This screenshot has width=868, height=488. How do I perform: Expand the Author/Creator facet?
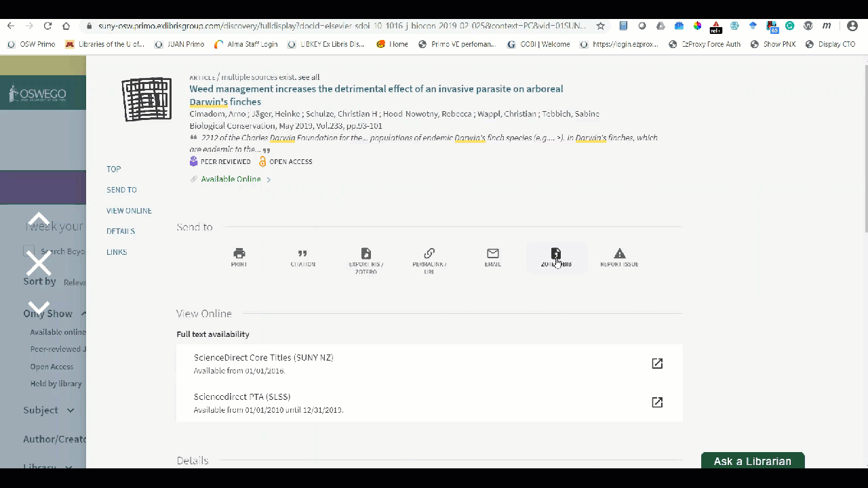click(54, 439)
